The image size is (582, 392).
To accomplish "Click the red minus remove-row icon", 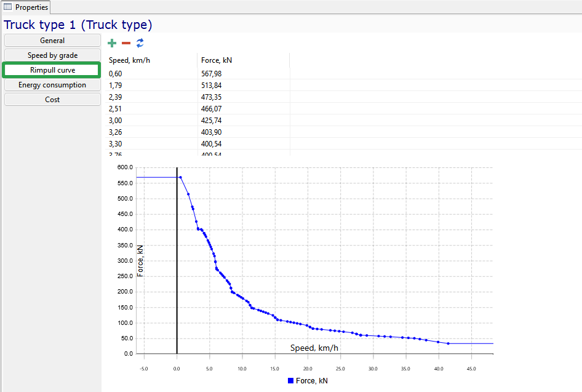I will tap(126, 44).
